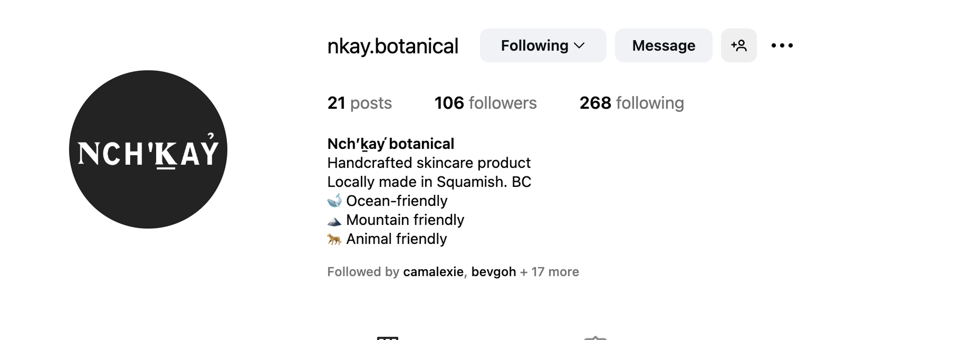Screen dimensions: 980x340
Task: Open the NCH'KAY profile picture
Action: [x=148, y=149]
